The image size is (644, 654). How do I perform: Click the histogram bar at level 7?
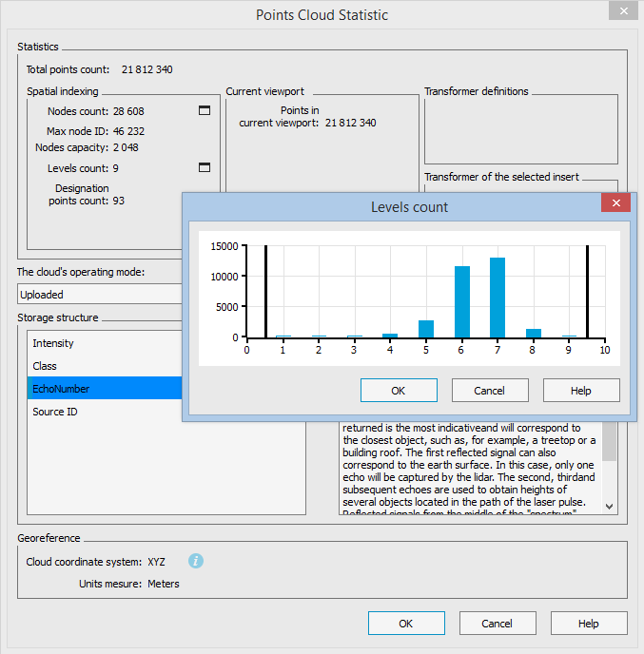(x=498, y=298)
